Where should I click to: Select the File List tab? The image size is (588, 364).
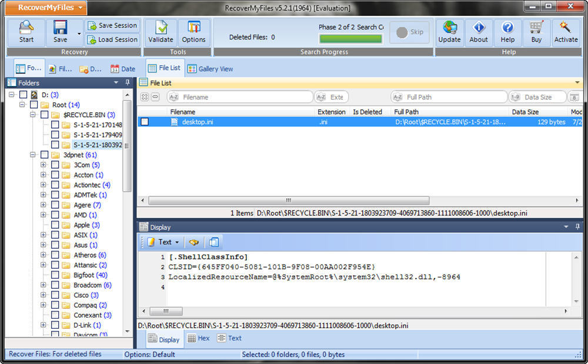tap(165, 68)
